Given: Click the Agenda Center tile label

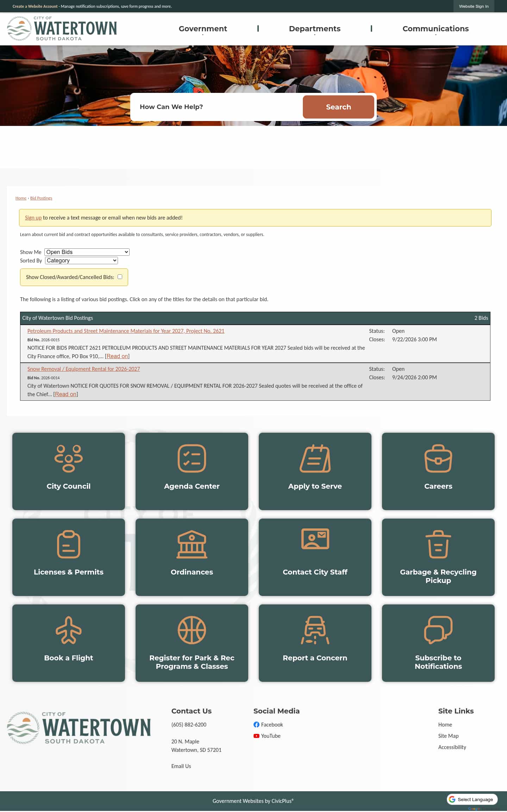Looking at the screenshot, I should 192,486.
